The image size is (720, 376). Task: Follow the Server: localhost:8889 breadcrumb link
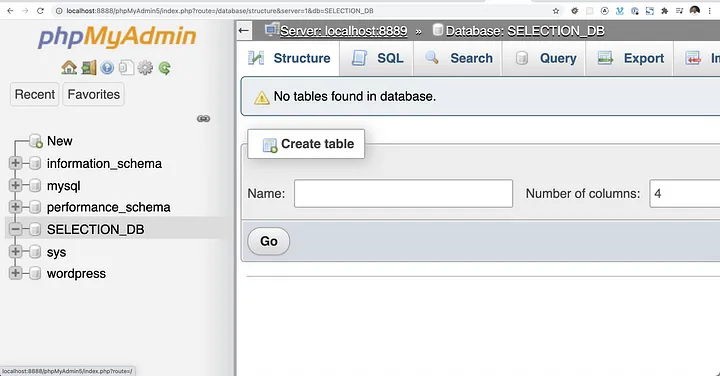[343, 31]
